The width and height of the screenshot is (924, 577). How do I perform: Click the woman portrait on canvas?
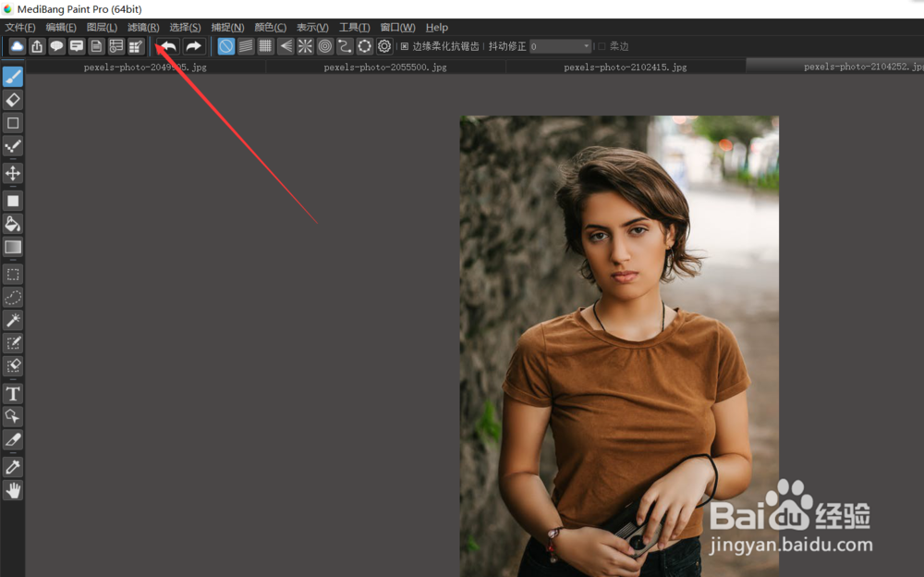pos(619,347)
